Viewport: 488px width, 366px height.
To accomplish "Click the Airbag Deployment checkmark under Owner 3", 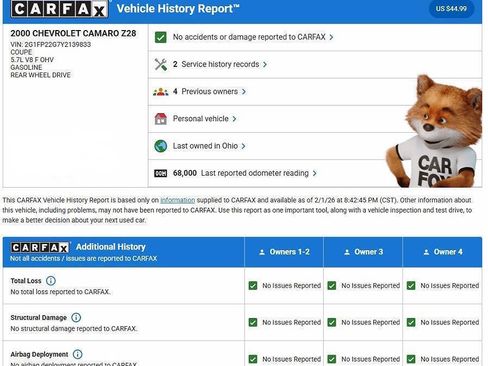I will pos(332,359).
